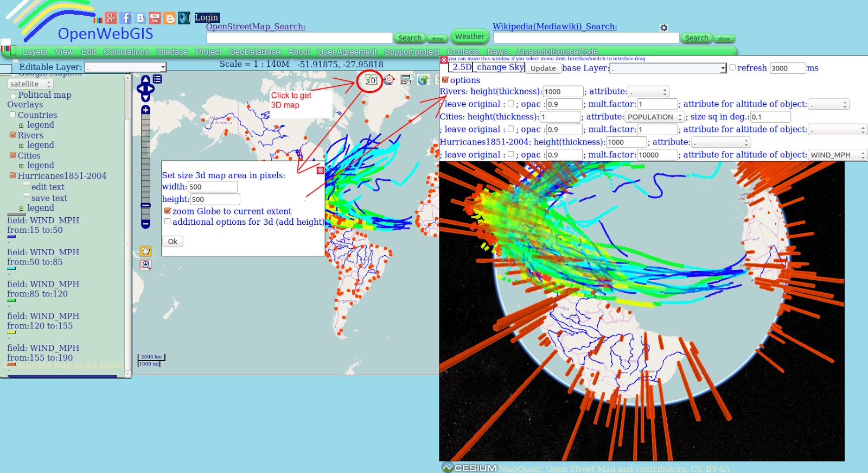Close the 3D map size dialog
This screenshot has height=473, width=868.
[x=320, y=171]
